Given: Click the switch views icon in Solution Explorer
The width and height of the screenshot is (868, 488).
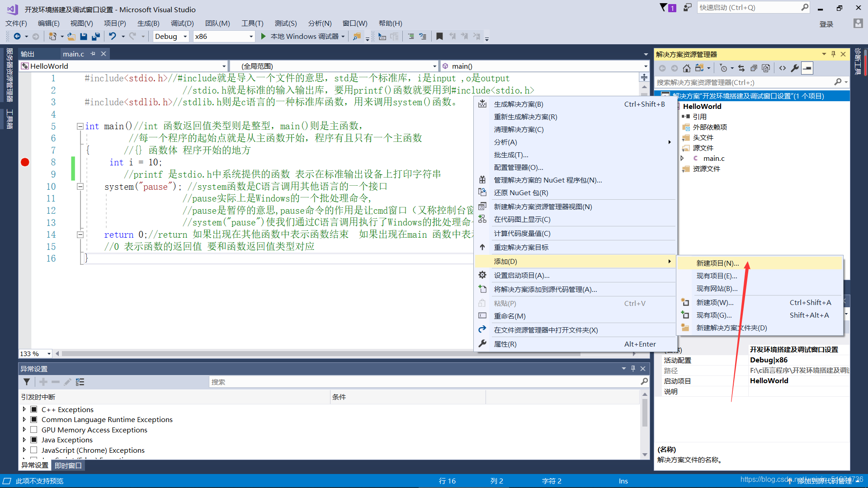Looking at the screenshot, I should click(699, 68).
